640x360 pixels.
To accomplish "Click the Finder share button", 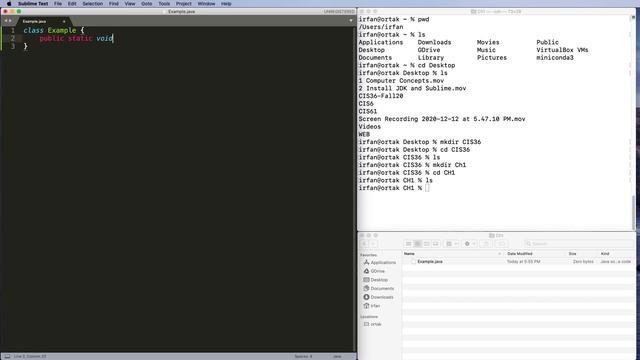I will tap(486, 244).
